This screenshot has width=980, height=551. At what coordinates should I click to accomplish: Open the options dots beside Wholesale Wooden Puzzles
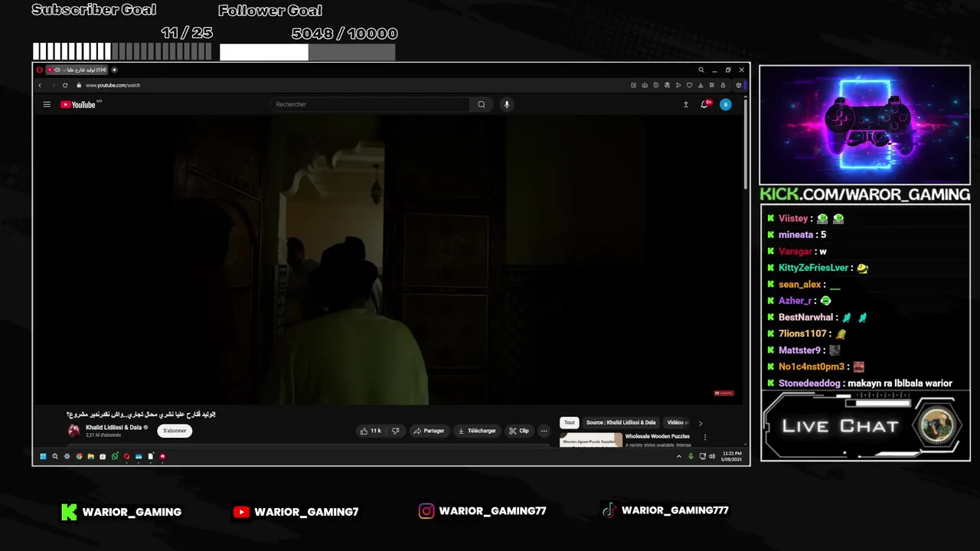[x=705, y=438]
